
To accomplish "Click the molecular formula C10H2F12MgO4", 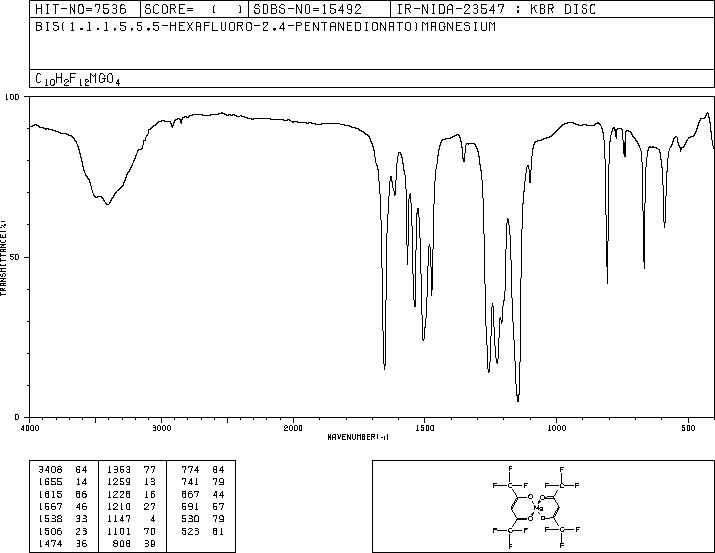I will (x=78, y=79).
